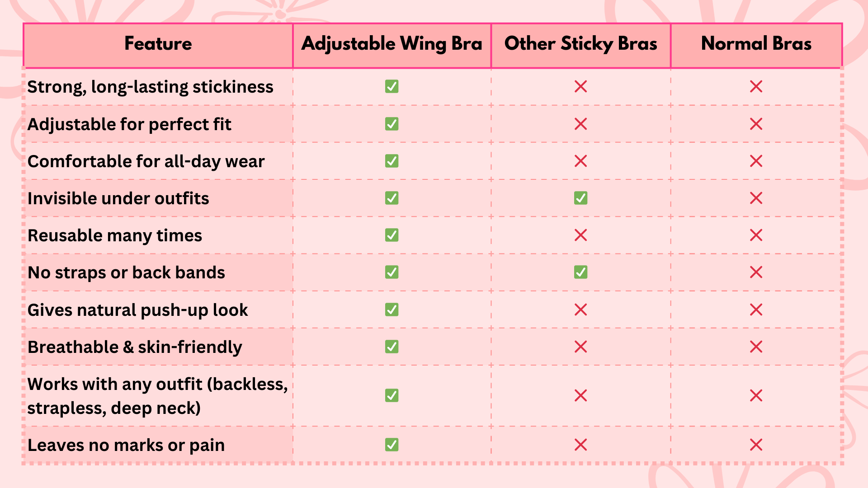Select the Adjustable Wing Bra column header

point(392,44)
